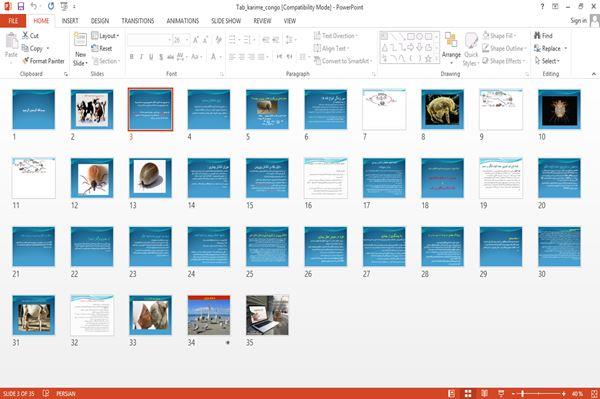This screenshot has width=600, height=399.
Task: Adjust the zoom slider handle
Action: point(522,393)
